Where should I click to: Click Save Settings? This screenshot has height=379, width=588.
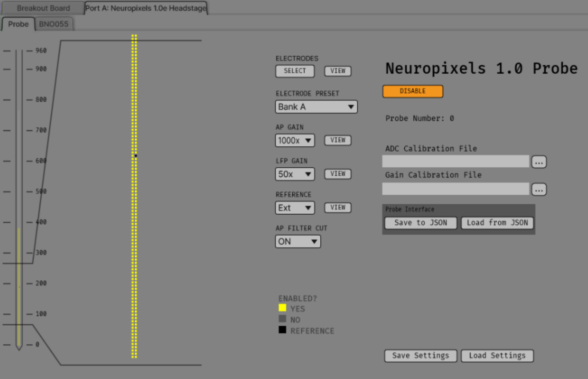pos(421,356)
